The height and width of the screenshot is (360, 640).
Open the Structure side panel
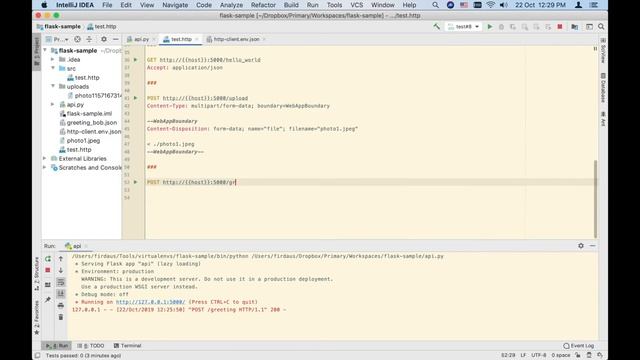37,273
